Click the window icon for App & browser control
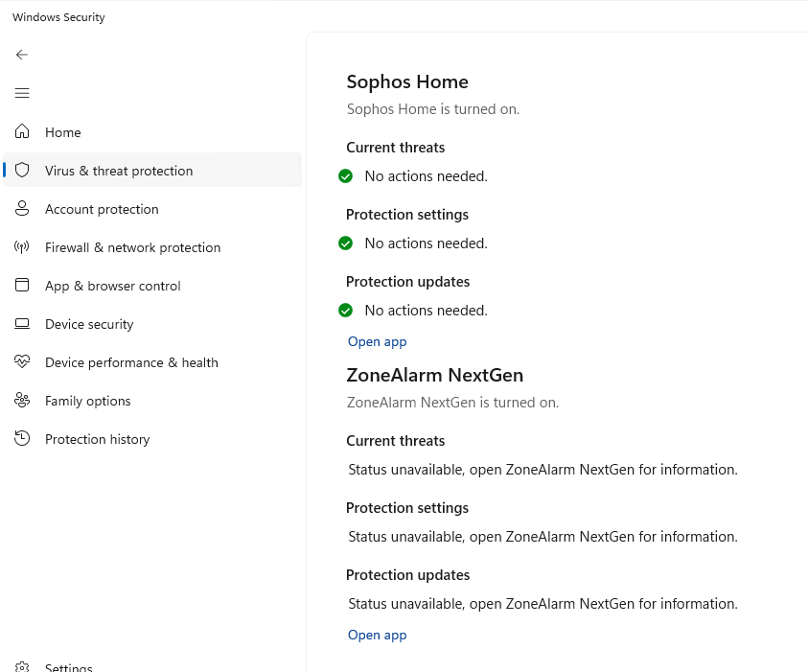This screenshot has height=672, width=808. pyautogui.click(x=22, y=285)
